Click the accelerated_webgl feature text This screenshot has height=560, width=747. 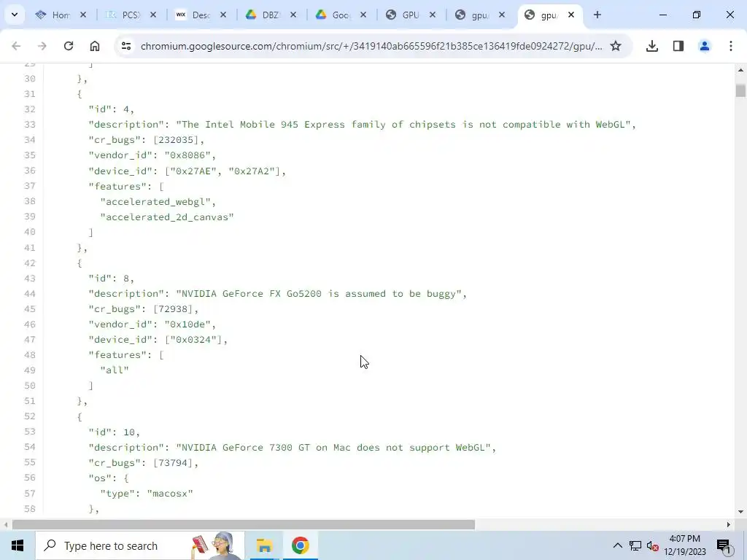tap(155, 201)
